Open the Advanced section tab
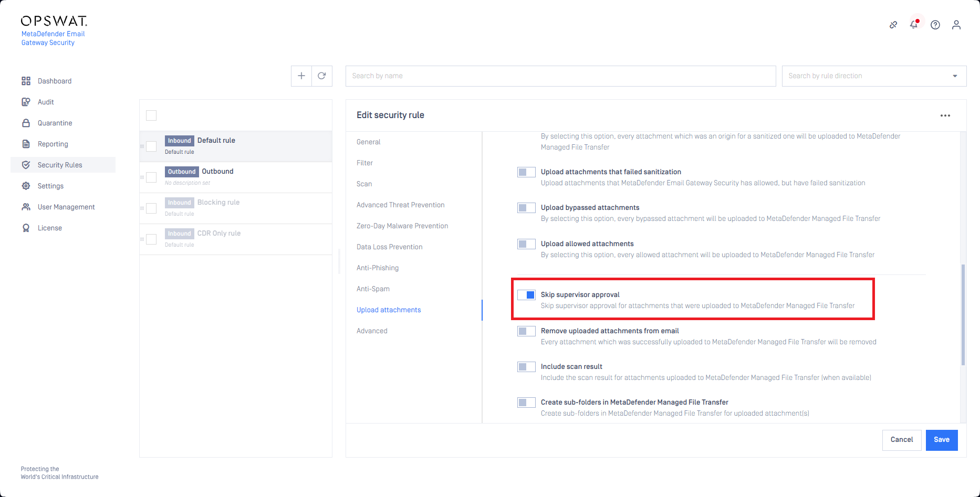The image size is (980, 497). click(372, 331)
